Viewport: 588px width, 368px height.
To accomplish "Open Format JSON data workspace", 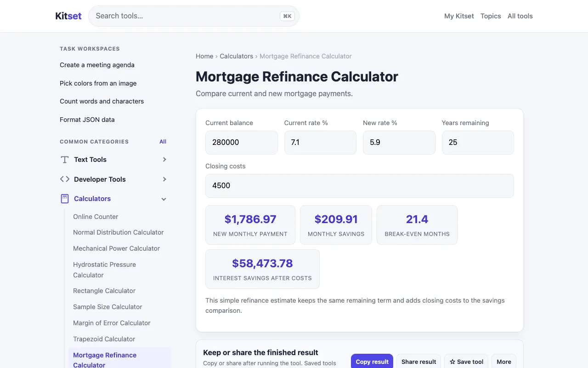I will [x=87, y=120].
